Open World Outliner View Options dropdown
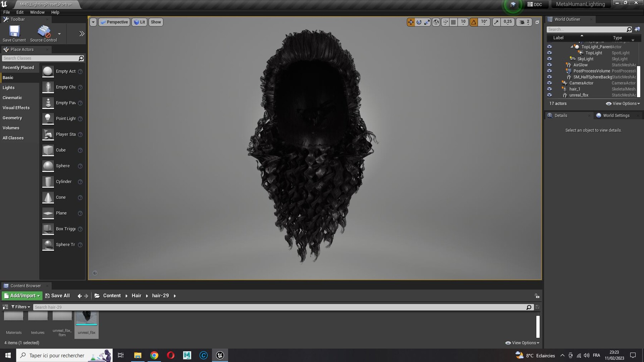 tap(623, 104)
